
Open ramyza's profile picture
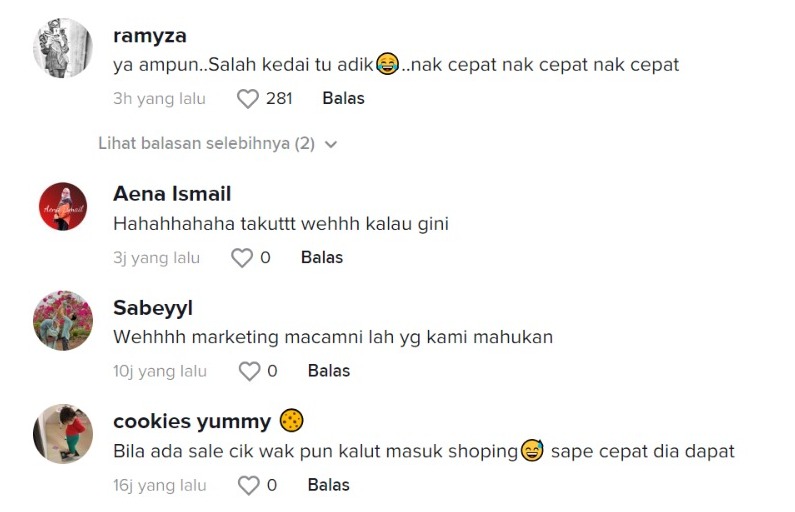coord(63,47)
